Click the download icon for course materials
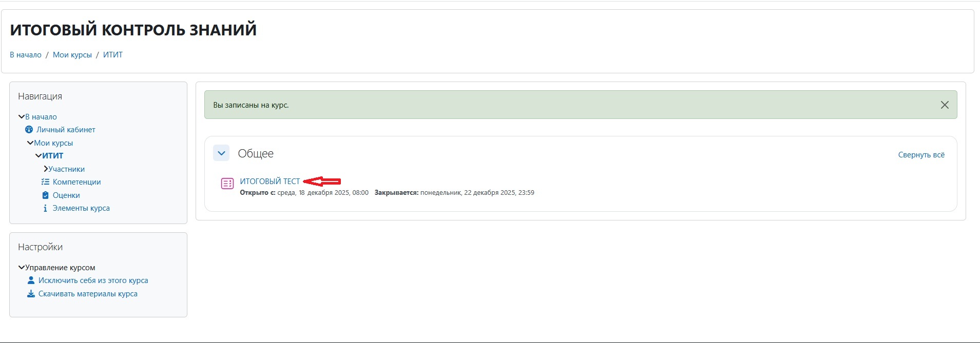 pos(31,294)
